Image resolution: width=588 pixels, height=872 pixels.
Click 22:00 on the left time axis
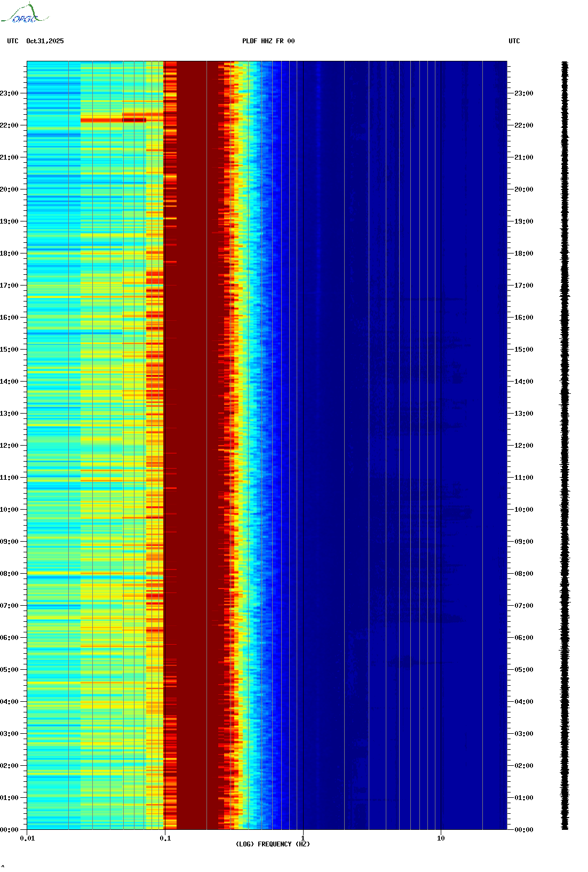[9, 125]
